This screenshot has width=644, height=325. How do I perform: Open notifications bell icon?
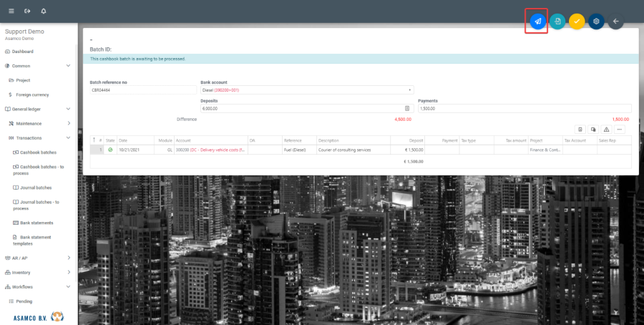tap(44, 11)
